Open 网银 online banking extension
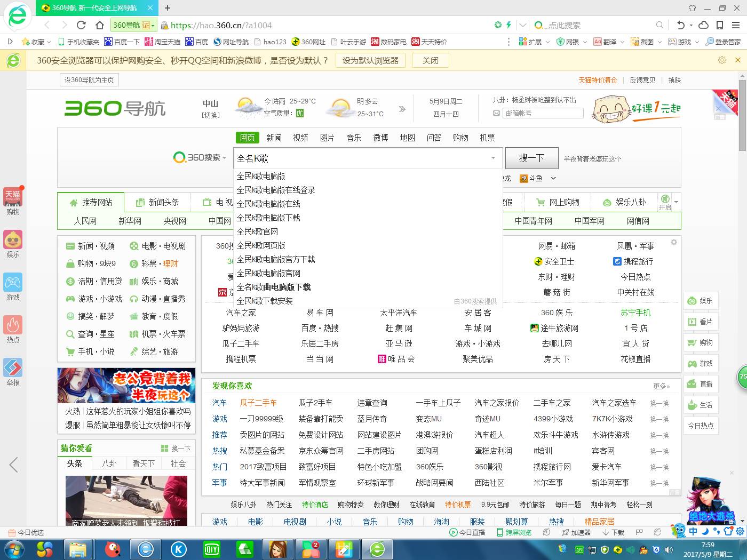This screenshot has height=560, width=747. (568, 42)
